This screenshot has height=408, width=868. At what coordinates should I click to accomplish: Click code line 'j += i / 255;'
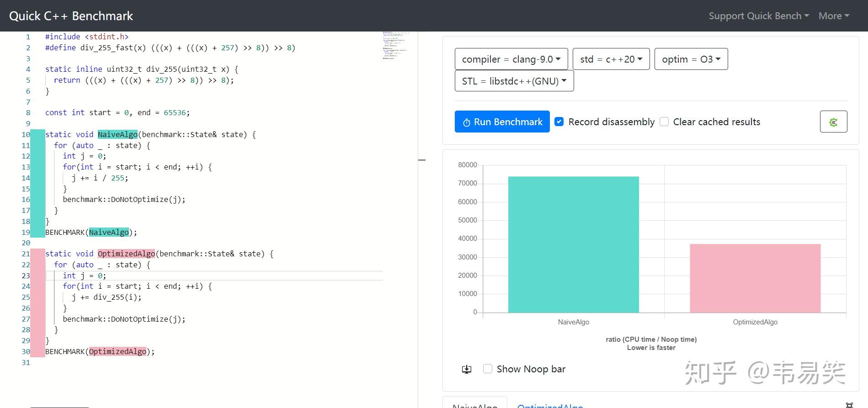point(100,178)
